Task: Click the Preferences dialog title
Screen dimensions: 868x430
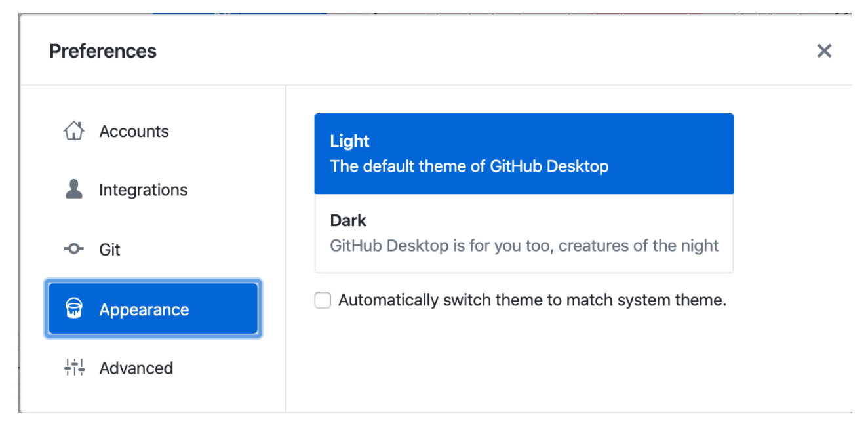Action: pos(103,51)
